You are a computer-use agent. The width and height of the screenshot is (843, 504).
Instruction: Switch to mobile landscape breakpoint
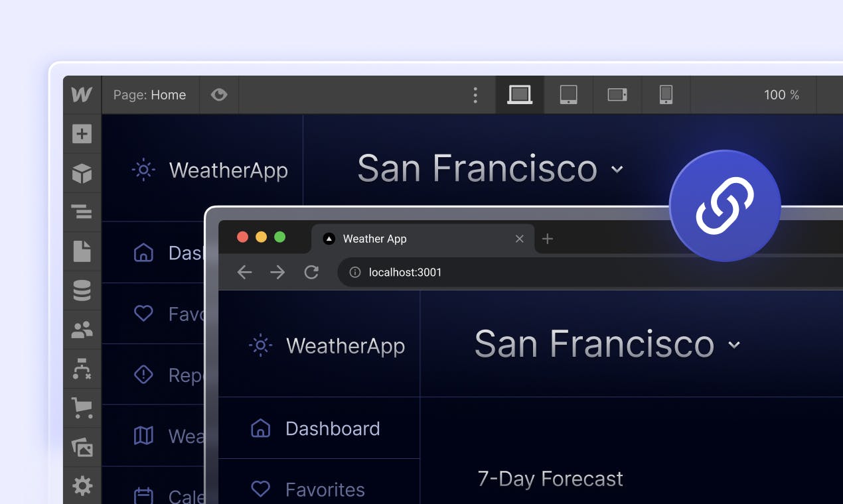click(617, 95)
